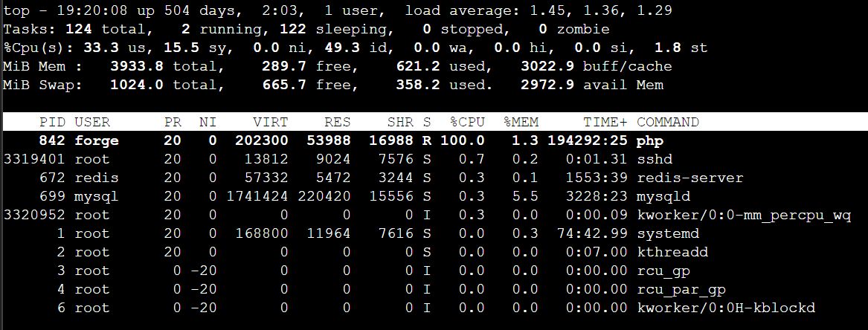Click mysqld RES value 220420
Viewport: 868px width, 330px height.
[324, 196]
